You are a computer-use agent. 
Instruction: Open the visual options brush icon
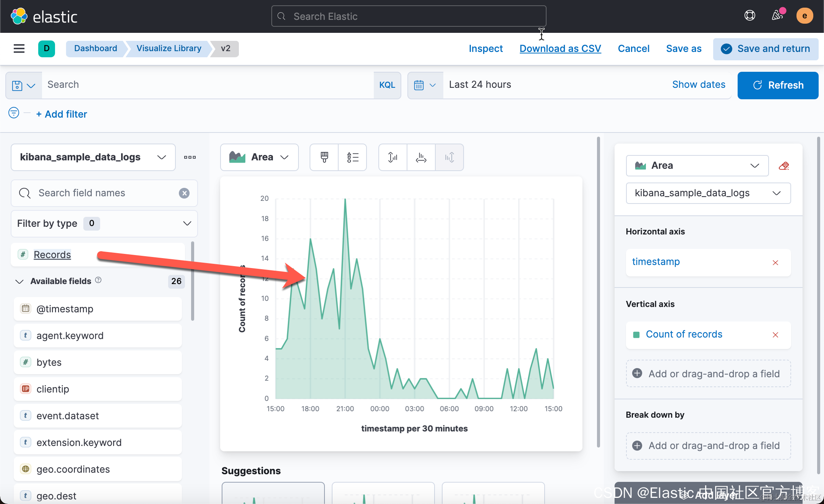[324, 157]
